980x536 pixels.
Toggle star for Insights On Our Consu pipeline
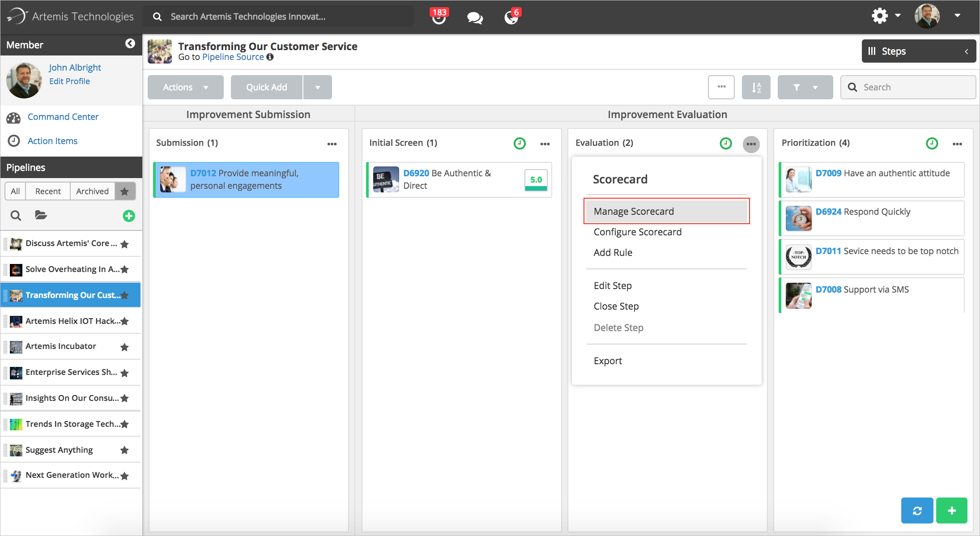point(125,398)
